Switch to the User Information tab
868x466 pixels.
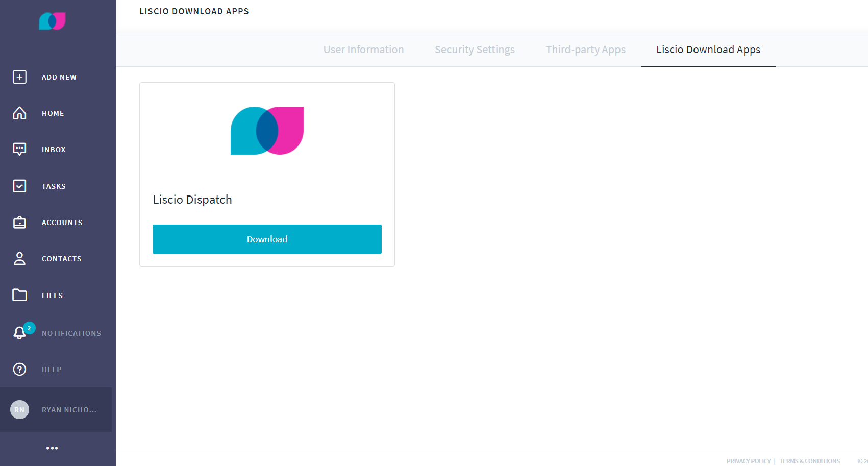[x=363, y=50]
